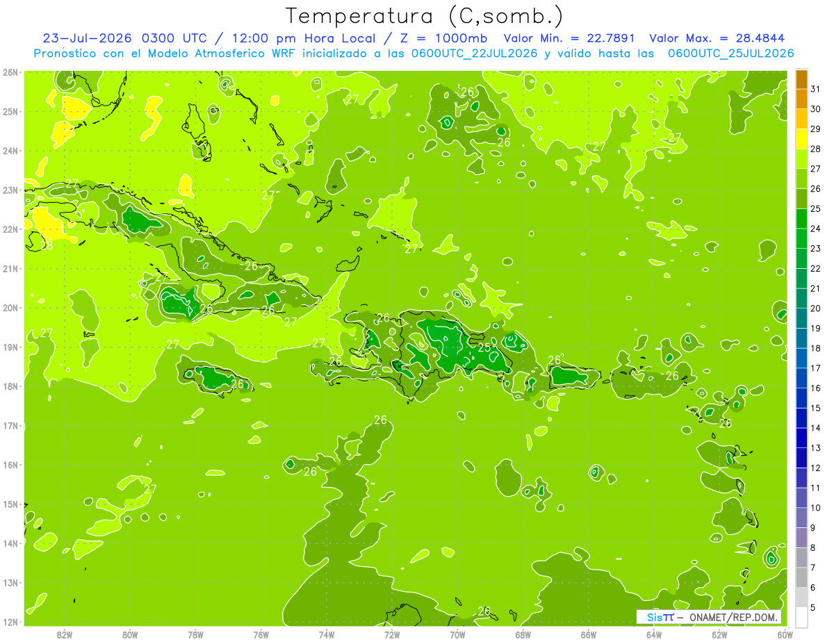The width and height of the screenshot is (834, 644).
Task: Pick the topmost brown swatch above 31
Action: (x=801, y=80)
